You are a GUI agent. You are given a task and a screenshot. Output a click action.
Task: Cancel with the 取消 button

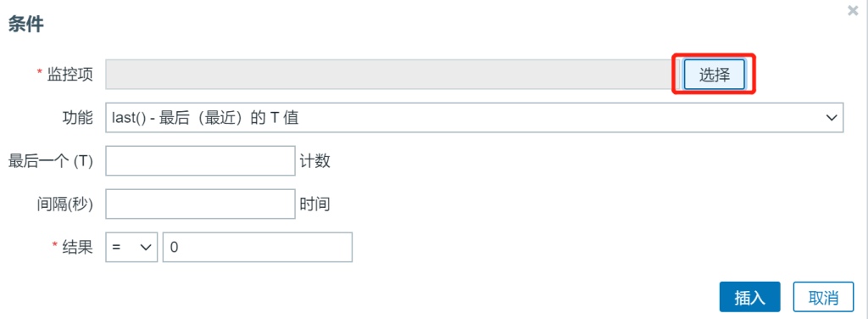pyautogui.click(x=823, y=297)
